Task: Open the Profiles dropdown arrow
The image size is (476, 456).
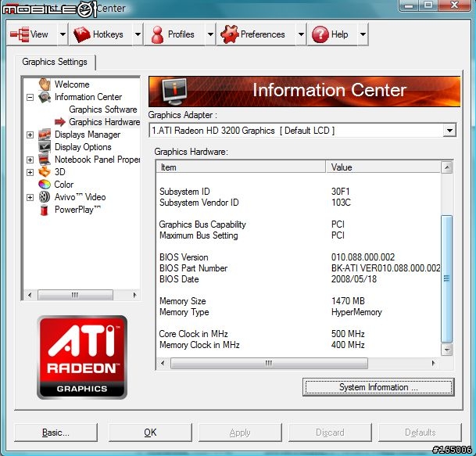Action: 210,34
